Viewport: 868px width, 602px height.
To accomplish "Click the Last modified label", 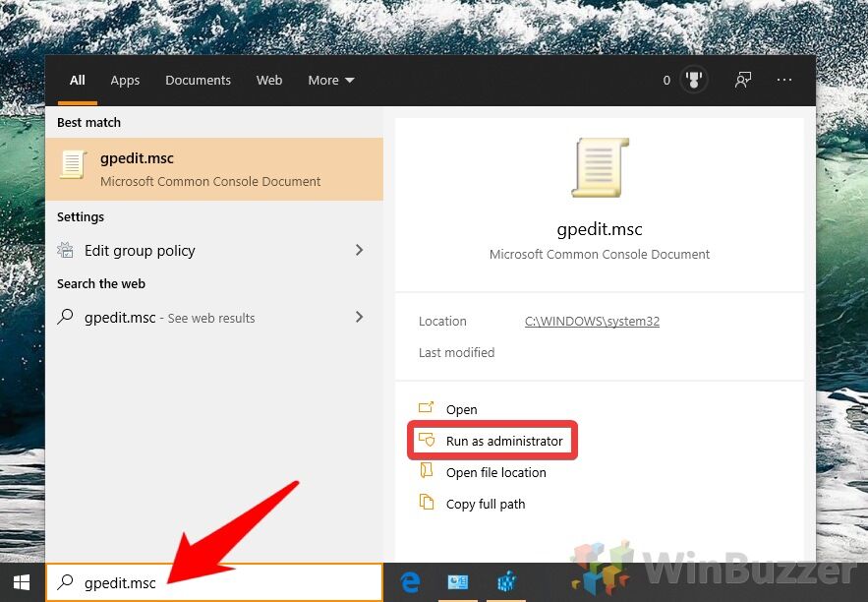I will coord(457,353).
